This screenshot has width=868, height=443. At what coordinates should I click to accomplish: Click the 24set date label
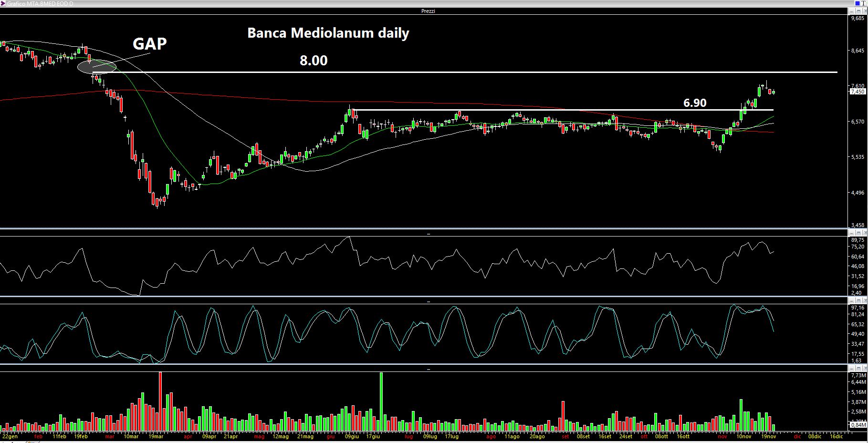coord(626,436)
